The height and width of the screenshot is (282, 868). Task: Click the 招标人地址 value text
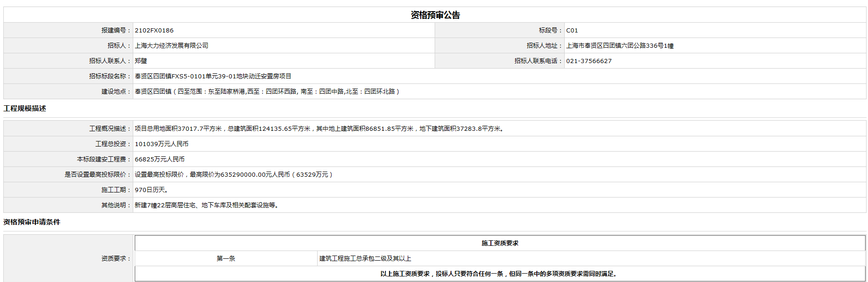[620, 46]
